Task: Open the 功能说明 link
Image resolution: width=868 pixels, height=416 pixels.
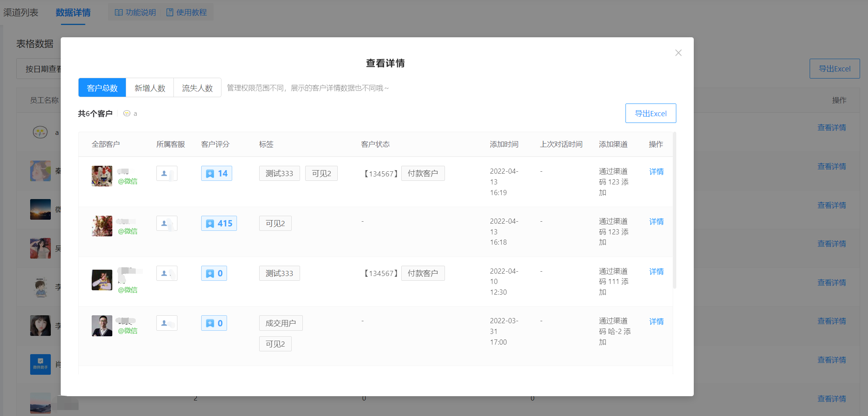Action: [x=135, y=12]
